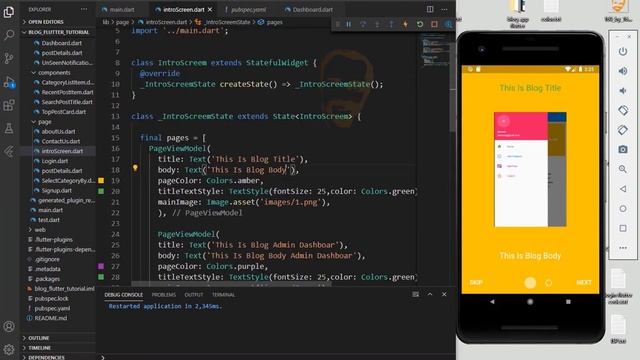The image size is (640, 360).
Task: Activate emulator zoom tool
Action: click(622, 169)
